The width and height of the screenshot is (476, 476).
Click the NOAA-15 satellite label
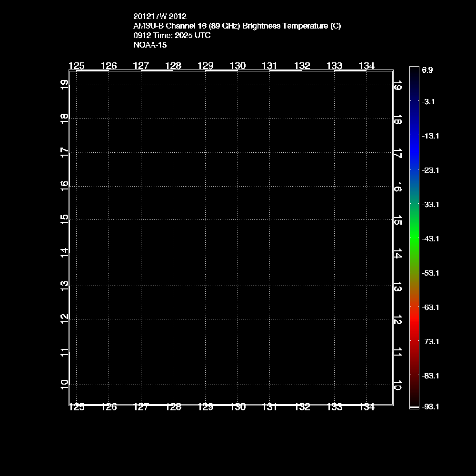(x=150, y=45)
